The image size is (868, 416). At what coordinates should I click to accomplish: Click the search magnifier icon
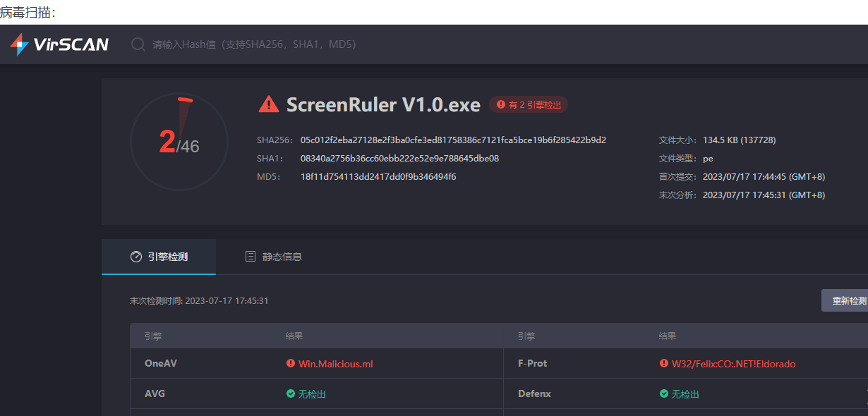138,44
